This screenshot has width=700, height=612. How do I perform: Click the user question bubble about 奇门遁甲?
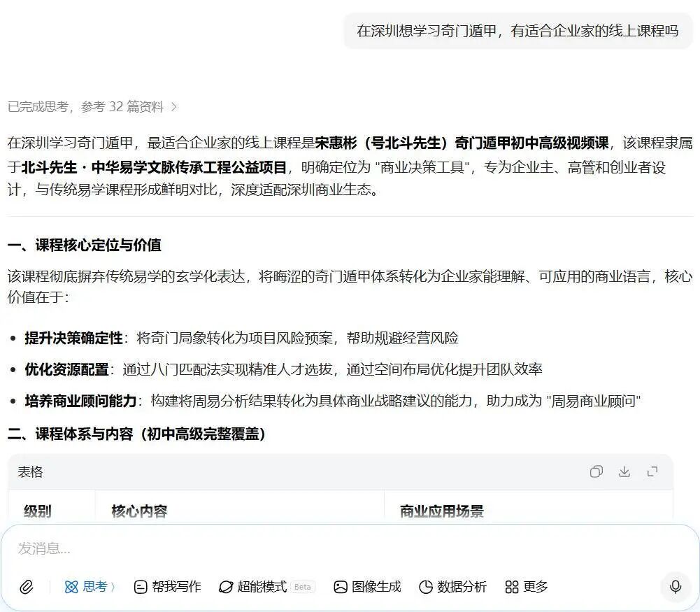[x=517, y=31]
